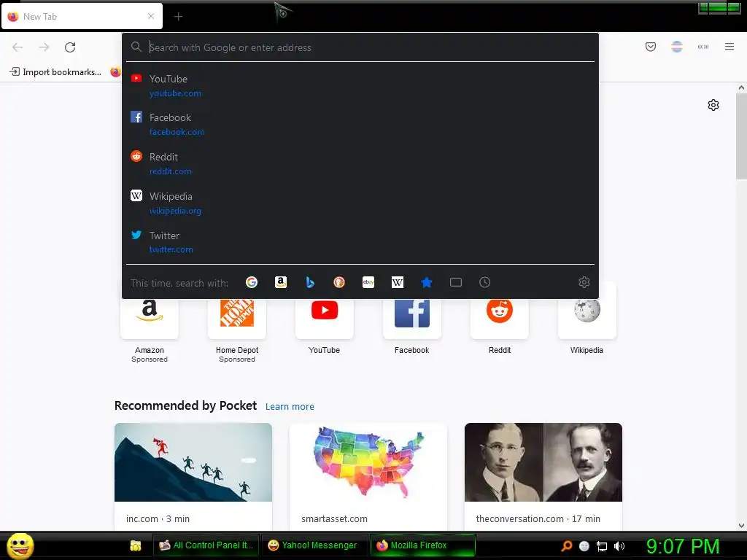Click the smiley messenger tray icon
This screenshot has width=747, height=560.
(584, 546)
